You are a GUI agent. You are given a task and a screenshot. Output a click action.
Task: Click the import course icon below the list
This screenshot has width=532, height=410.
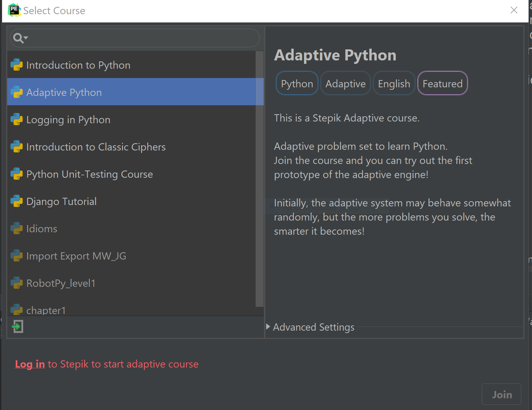tap(18, 326)
